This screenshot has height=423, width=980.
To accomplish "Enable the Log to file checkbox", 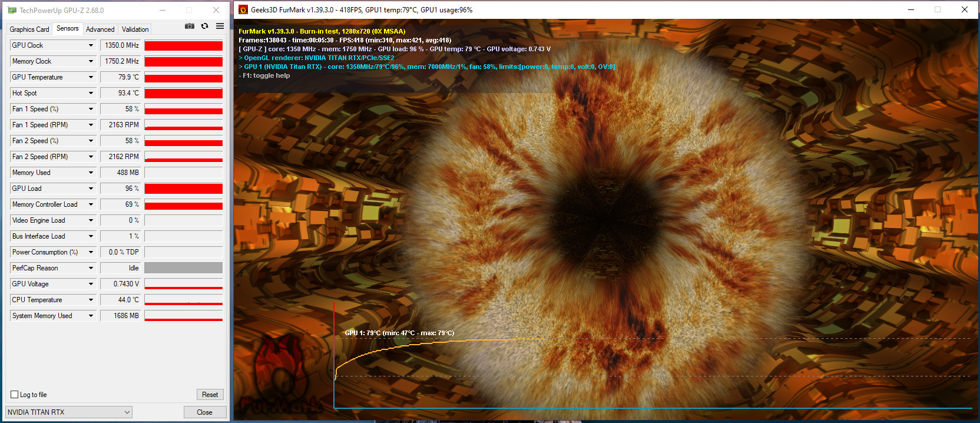I will (x=15, y=395).
